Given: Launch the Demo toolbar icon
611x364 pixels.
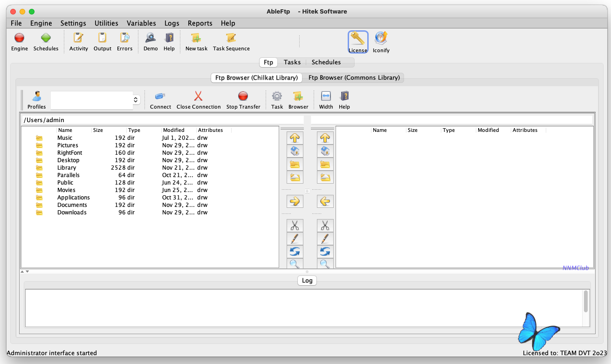Looking at the screenshot, I should pyautogui.click(x=151, y=38).
